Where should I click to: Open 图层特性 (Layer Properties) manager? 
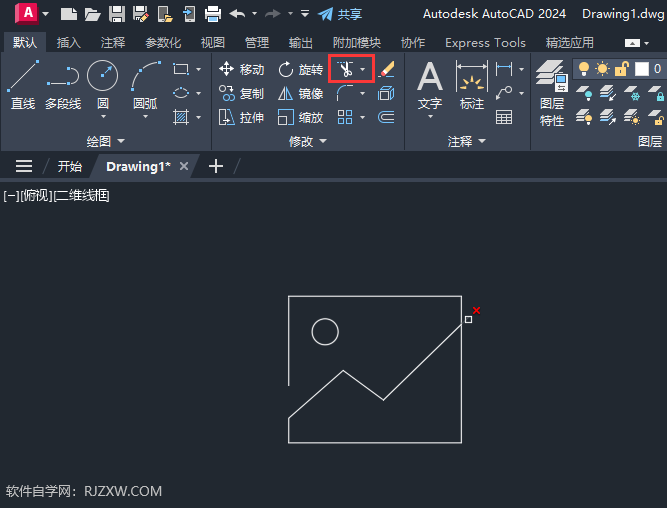(552, 93)
